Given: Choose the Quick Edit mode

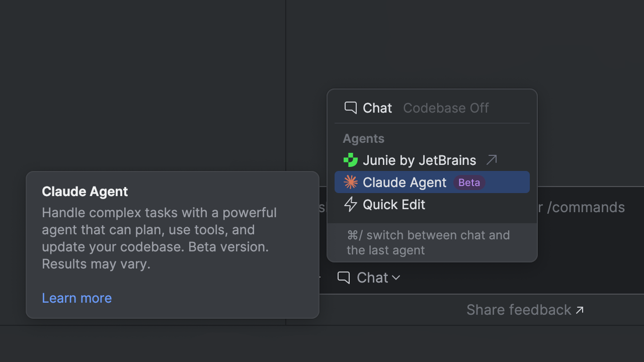Looking at the screenshot, I should coord(394,205).
